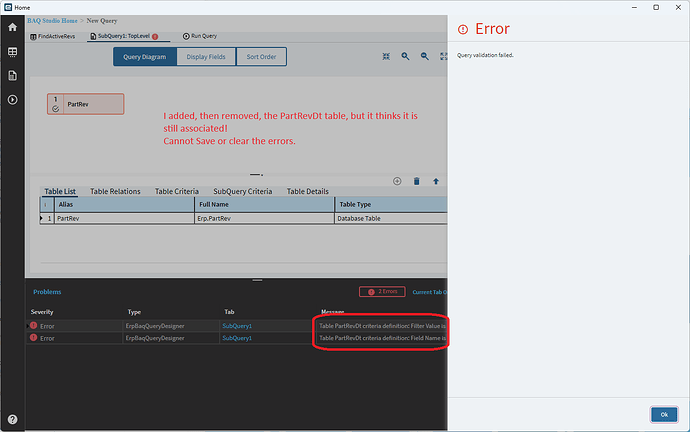Image resolution: width=690 pixels, height=432 pixels.
Task: Click the play icon in the sidebar
Action: pos(12,100)
